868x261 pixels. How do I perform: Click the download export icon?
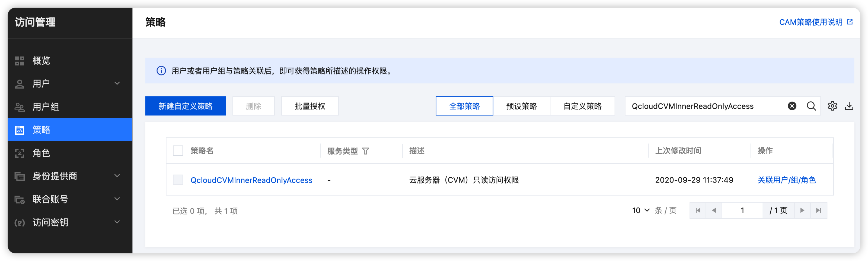(x=849, y=106)
